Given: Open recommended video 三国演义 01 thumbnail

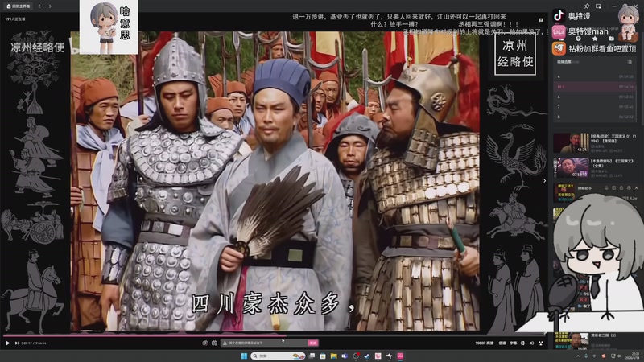Looking at the screenshot, I should coord(571,143).
